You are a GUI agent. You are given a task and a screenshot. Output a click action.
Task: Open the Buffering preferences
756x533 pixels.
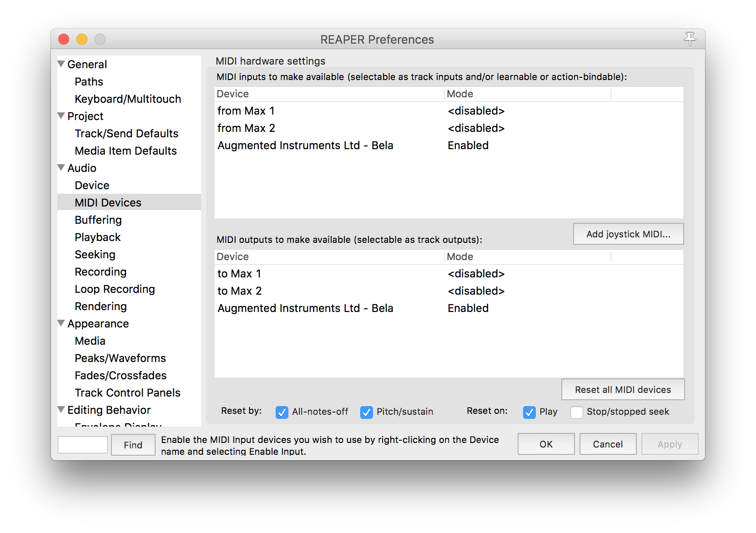pos(98,220)
